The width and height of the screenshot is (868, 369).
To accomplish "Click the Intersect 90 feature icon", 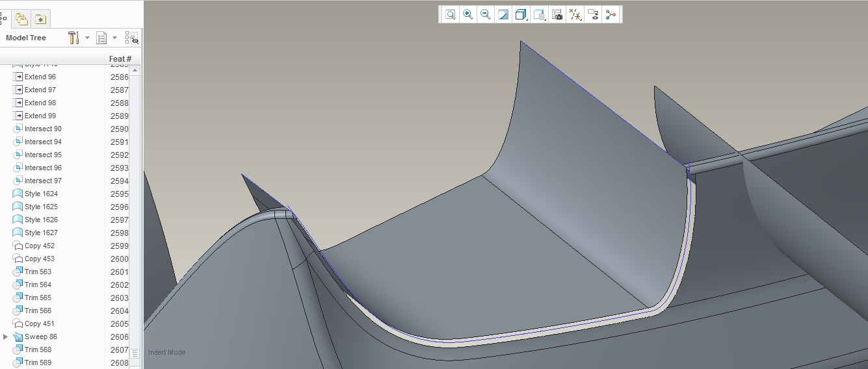I will (x=18, y=129).
